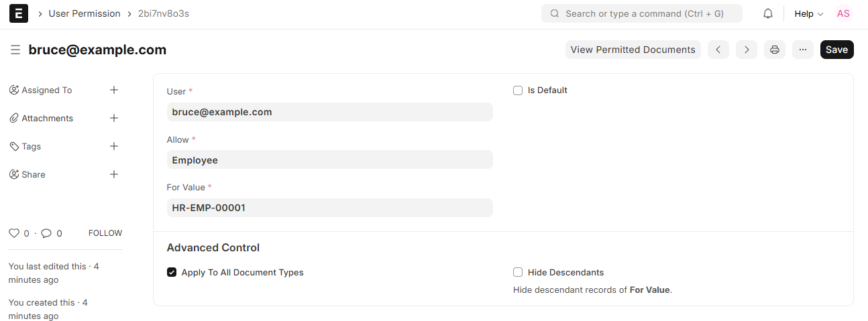Expand the Help dropdown menu

click(x=808, y=13)
